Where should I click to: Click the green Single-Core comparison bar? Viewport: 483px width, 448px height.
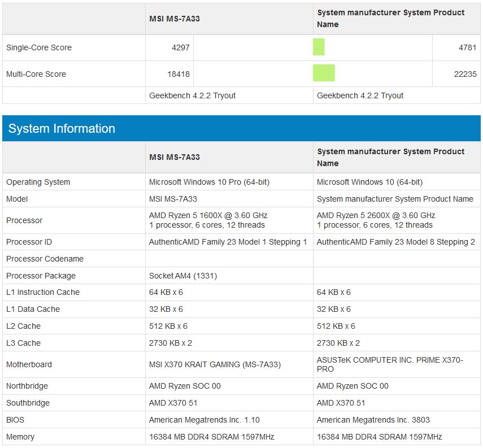319,47
